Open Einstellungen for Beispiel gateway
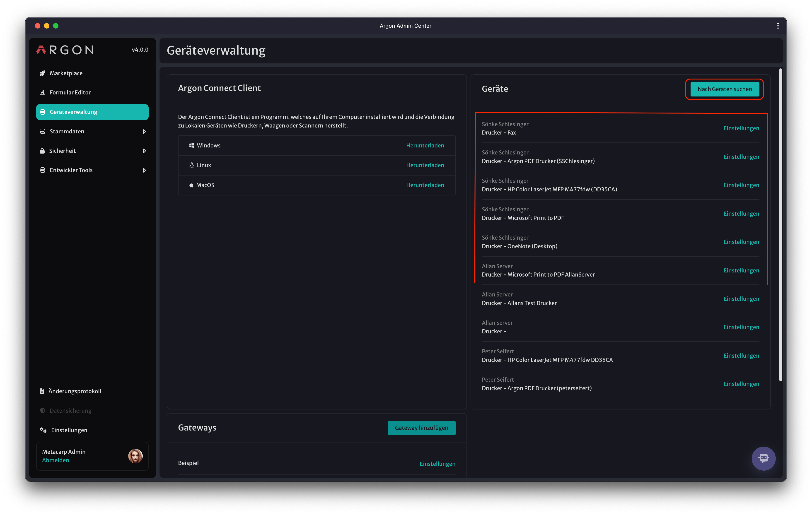Viewport: 812px width, 515px height. point(437,464)
